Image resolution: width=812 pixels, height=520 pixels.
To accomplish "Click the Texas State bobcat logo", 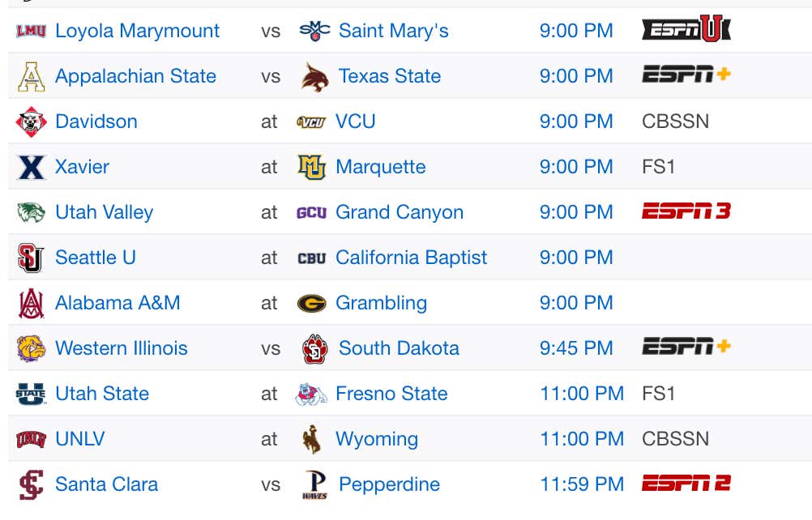I will pyautogui.click(x=315, y=77).
